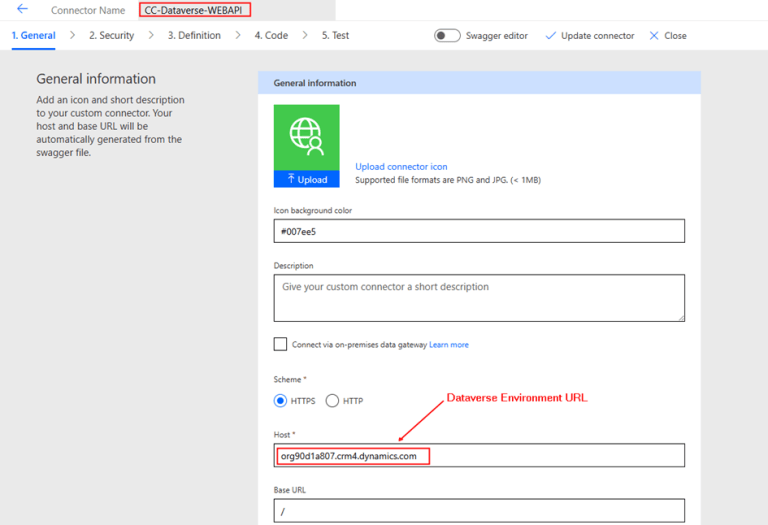
Task: Click the blue Upload button
Action: (x=307, y=179)
